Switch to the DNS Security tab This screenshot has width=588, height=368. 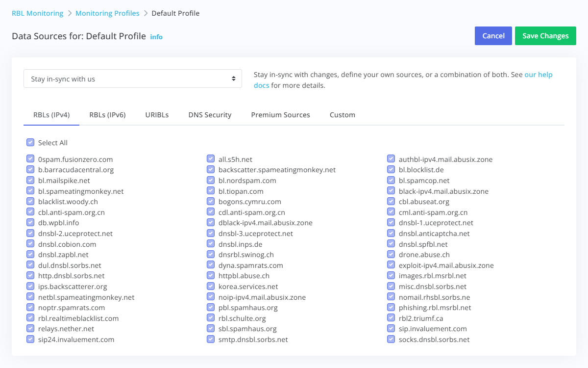(210, 114)
